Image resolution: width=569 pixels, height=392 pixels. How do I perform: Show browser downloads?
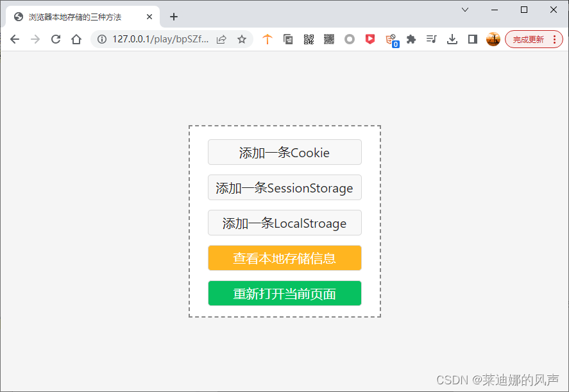(452, 39)
